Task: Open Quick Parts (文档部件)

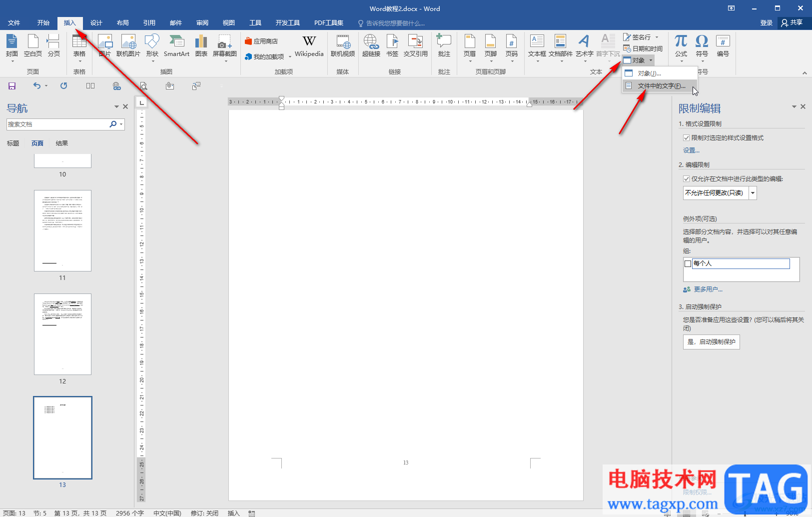Action: (561, 48)
